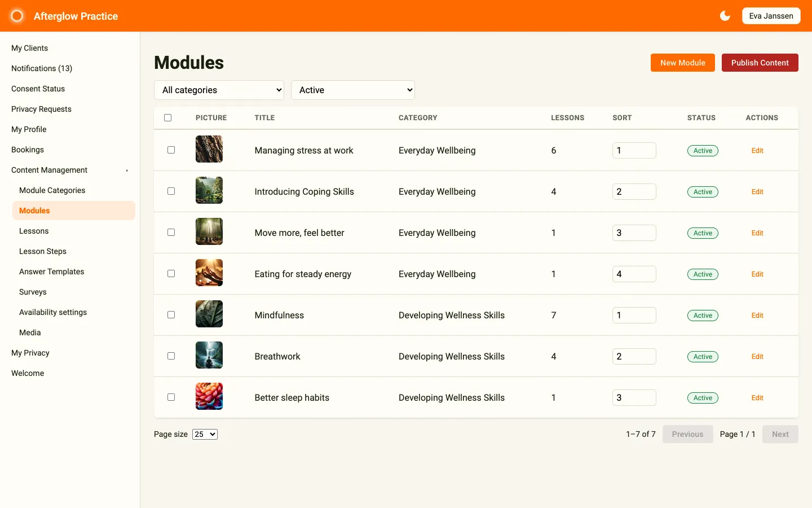Click the sort field for Managing stress at work
Viewport: 812px width, 508px height.
click(x=634, y=150)
